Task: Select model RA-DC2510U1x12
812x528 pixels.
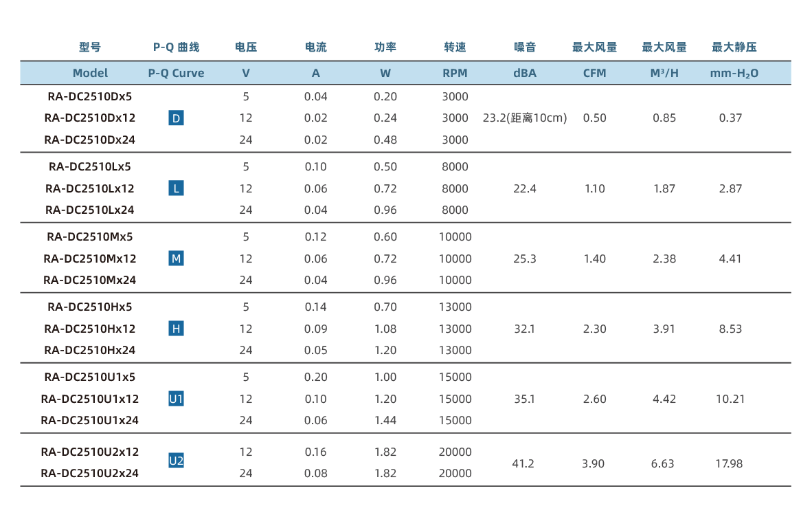Action: pos(90,399)
